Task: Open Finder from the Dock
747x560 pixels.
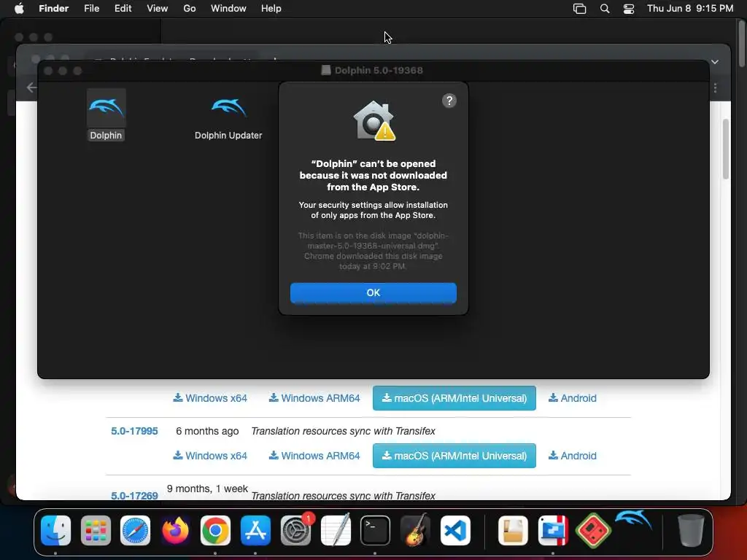Action: tap(55, 531)
